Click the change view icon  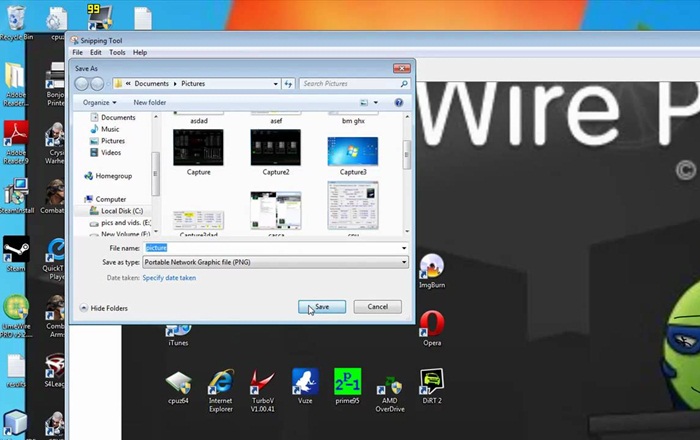point(364,103)
